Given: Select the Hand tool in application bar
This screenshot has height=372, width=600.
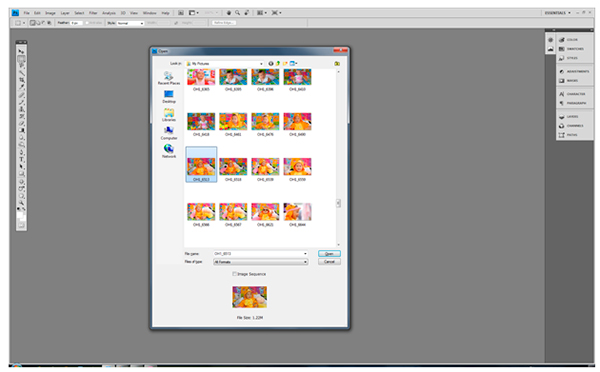Looking at the screenshot, I should (x=229, y=13).
